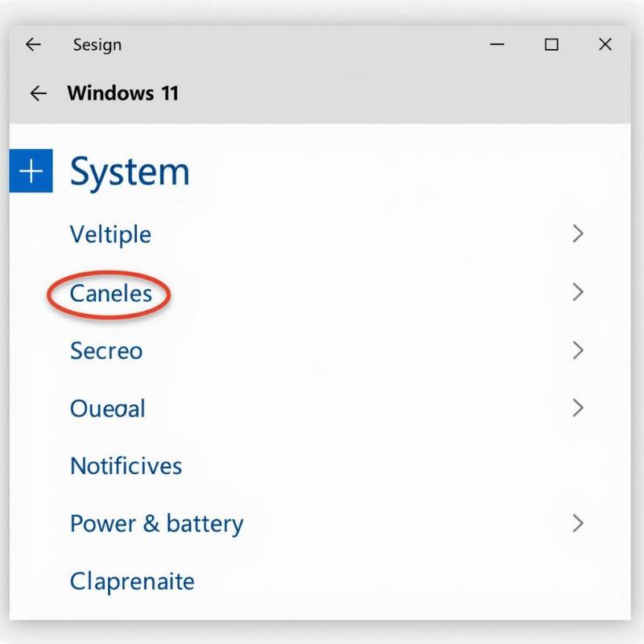Select Notificives from the list
This screenshot has height=644, width=644.
[x=126, y=465]
